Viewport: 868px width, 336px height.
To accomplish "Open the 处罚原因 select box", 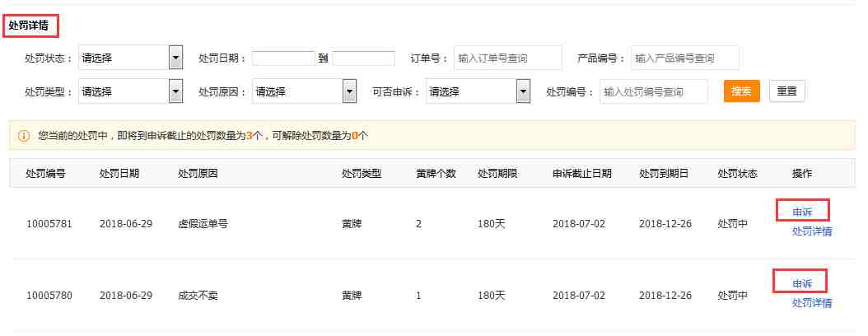I will point(305,92).
